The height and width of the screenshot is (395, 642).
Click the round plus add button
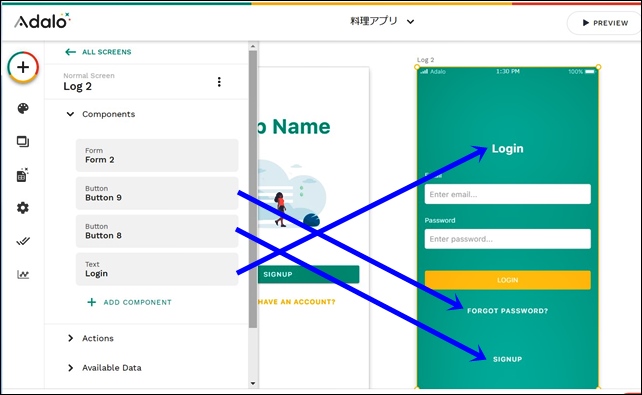coord(23,67)
